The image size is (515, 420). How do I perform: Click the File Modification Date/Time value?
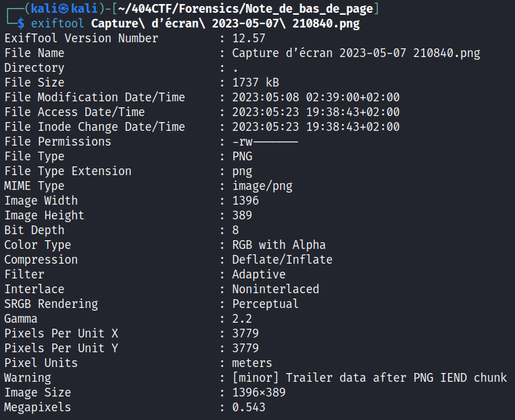click(x=316, y=97)
